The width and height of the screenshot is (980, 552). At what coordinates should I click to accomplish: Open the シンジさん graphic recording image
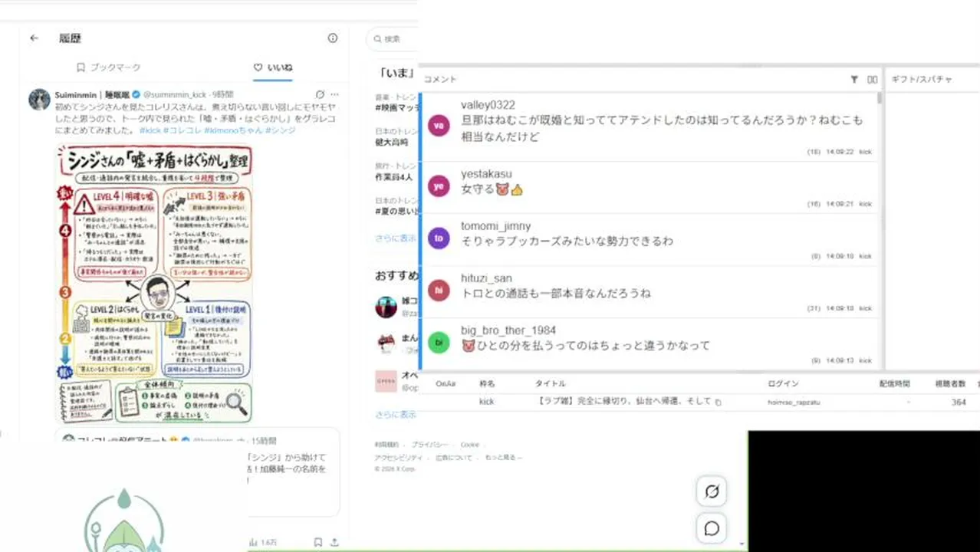(154, 283)
